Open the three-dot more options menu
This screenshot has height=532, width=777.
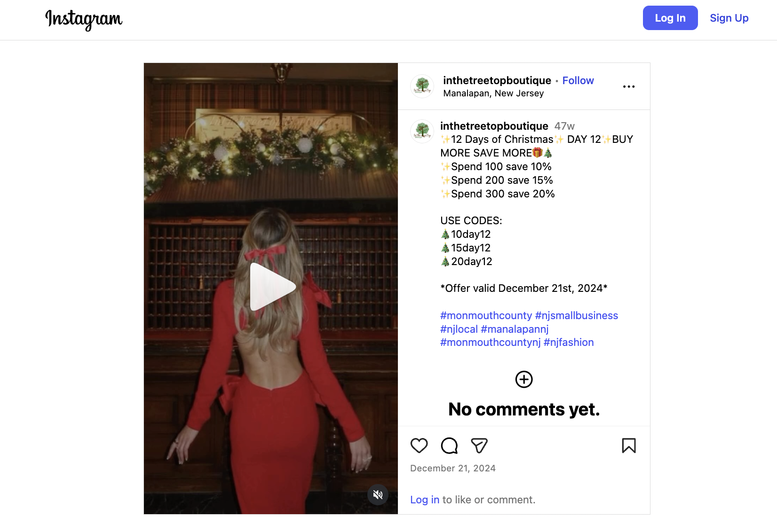tap(629, 86)
